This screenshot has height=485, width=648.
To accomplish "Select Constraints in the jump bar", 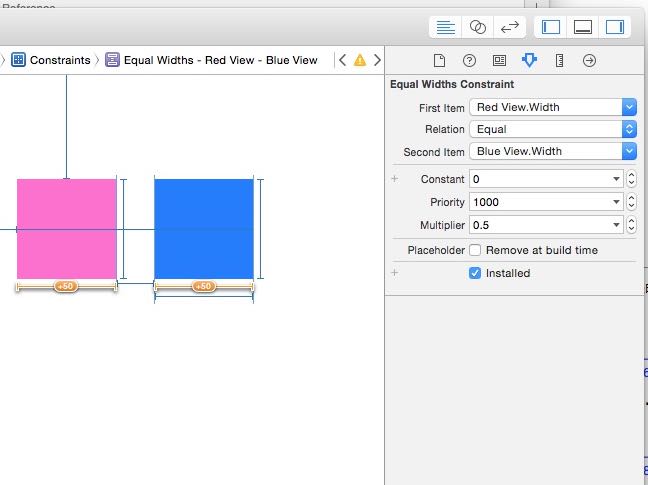I will click(x=60, y=60).
